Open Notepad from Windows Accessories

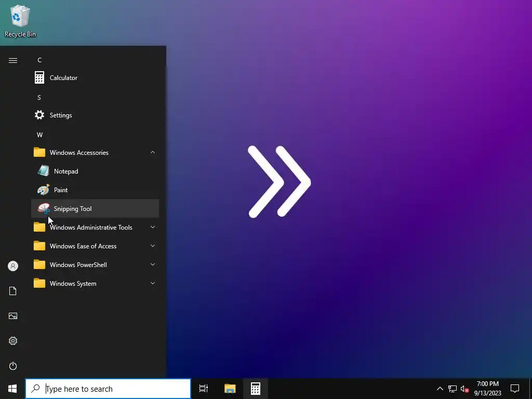point(95,171)
